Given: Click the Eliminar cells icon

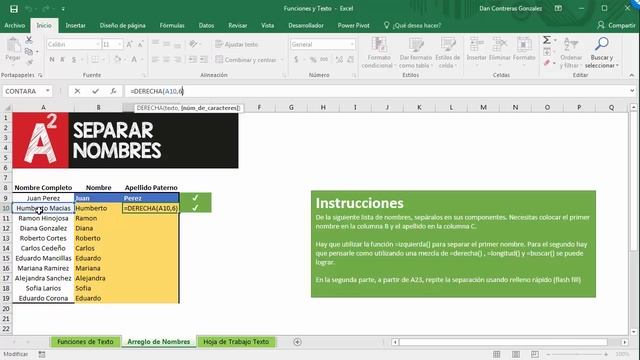Looking at the screenshot, I should [x=500, y=44].
